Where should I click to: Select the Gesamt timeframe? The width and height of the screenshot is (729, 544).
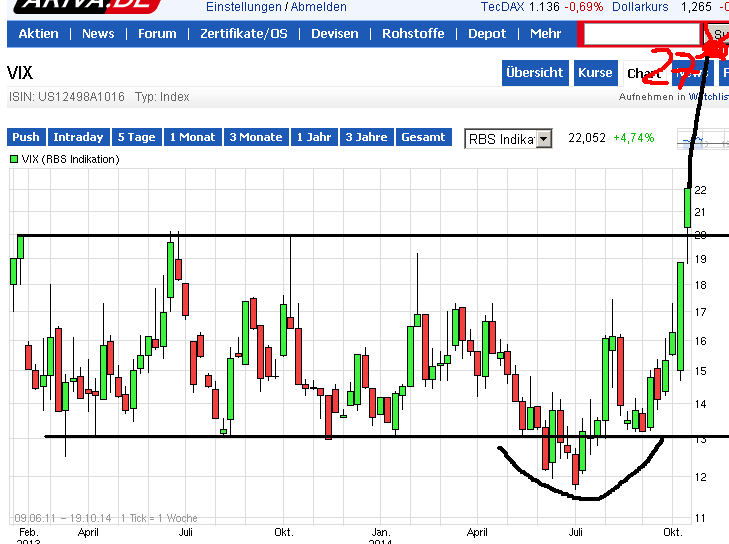[x=424, y=137]
